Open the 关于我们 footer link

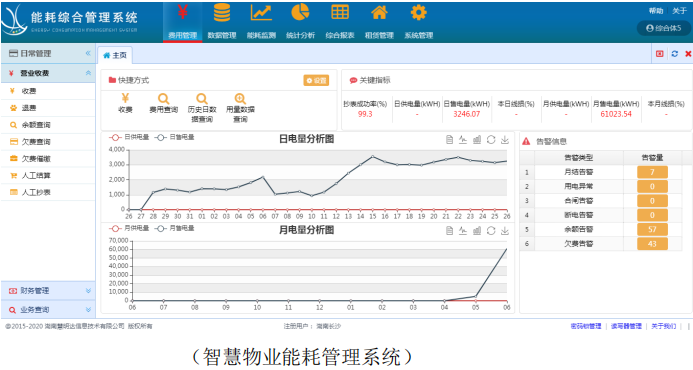[663, 326]
